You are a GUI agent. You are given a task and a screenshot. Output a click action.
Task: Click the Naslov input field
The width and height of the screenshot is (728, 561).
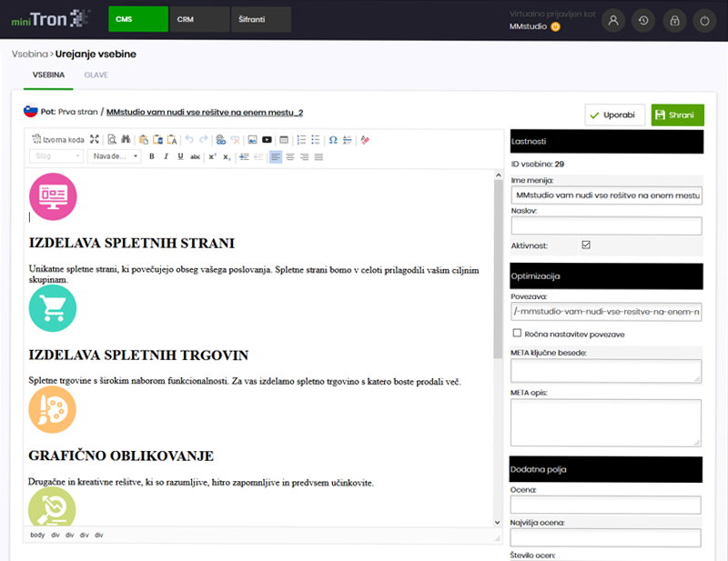[606, 226]
